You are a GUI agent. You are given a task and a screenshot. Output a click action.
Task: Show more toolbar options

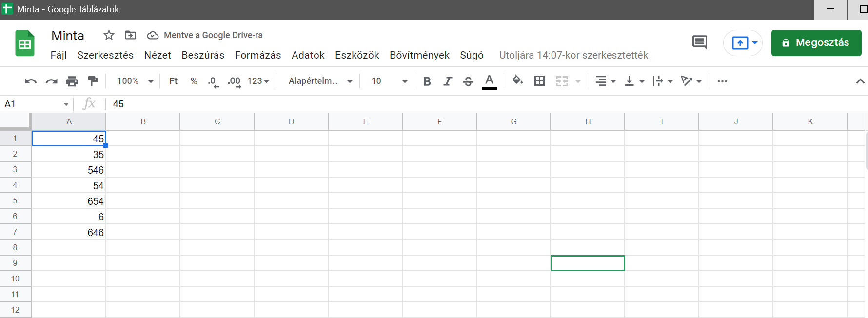(x=722, y=81)
